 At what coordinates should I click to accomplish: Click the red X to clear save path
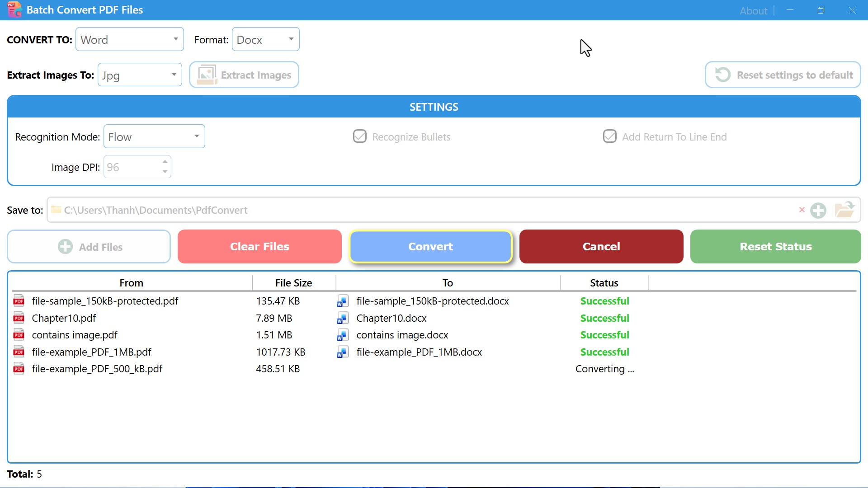click(x=802, y=210)
